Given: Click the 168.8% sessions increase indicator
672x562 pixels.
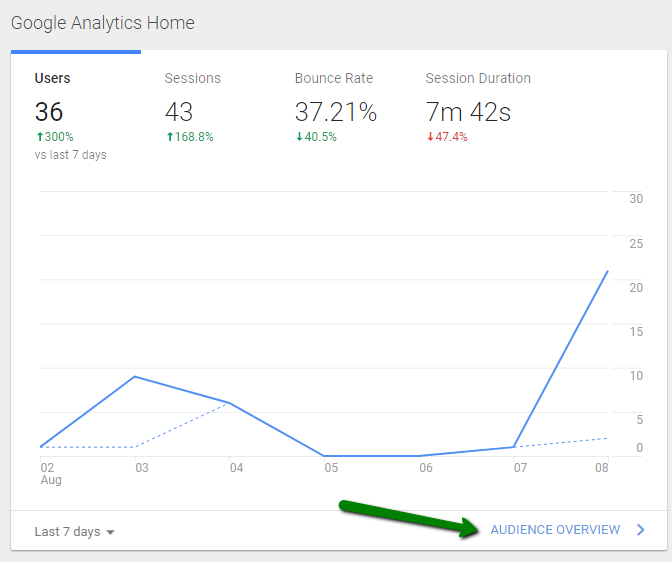Looking at the screenshot, I should [x=190, y=137].
